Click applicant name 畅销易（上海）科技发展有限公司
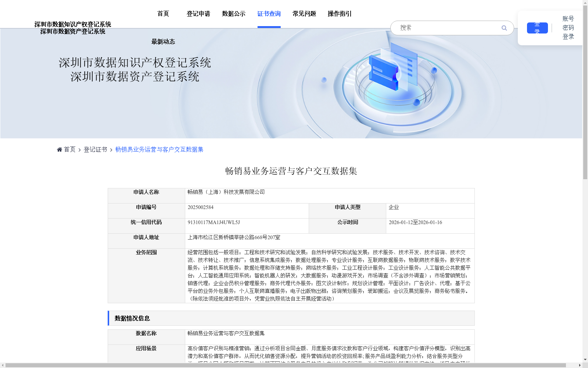588x368 pixels. point(226,192)
